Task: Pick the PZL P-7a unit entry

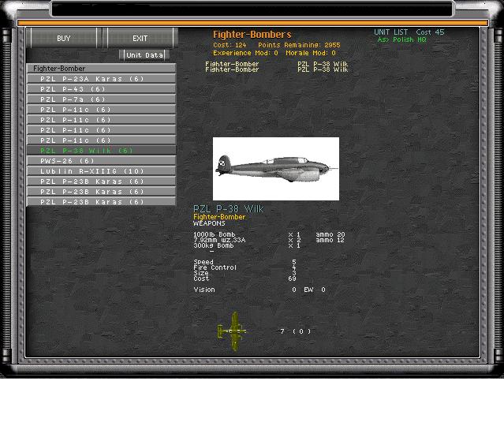Action: 101,99
